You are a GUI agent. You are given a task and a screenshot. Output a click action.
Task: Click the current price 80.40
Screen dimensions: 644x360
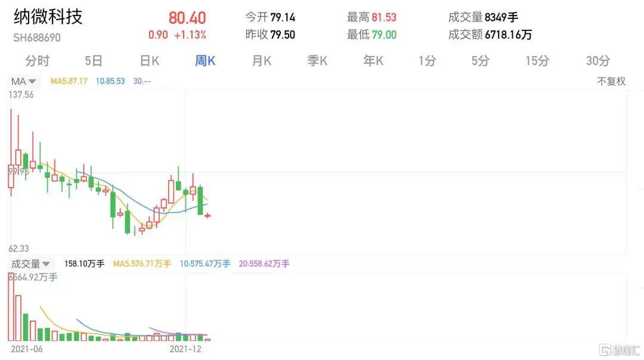pyautogui.click(x=187, y=18)
